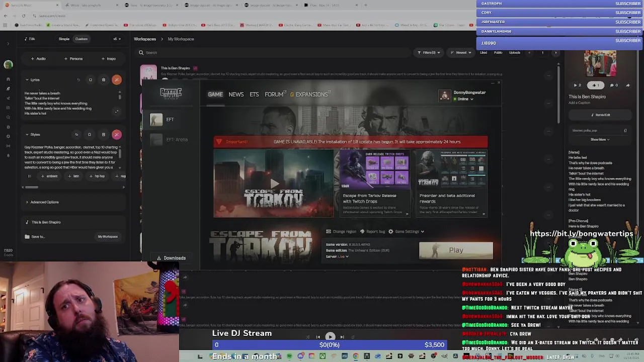
Task: Click Change region in launcher
Action: [x=341, y=232]
